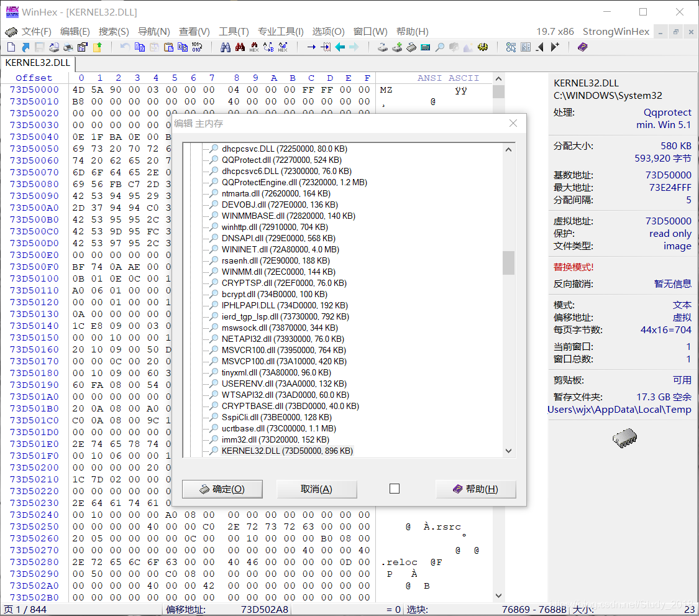This screenshot has height=616, width=699.
Task: Close the 编辑 主内存 dialog
Action: [x=513, y=123]
